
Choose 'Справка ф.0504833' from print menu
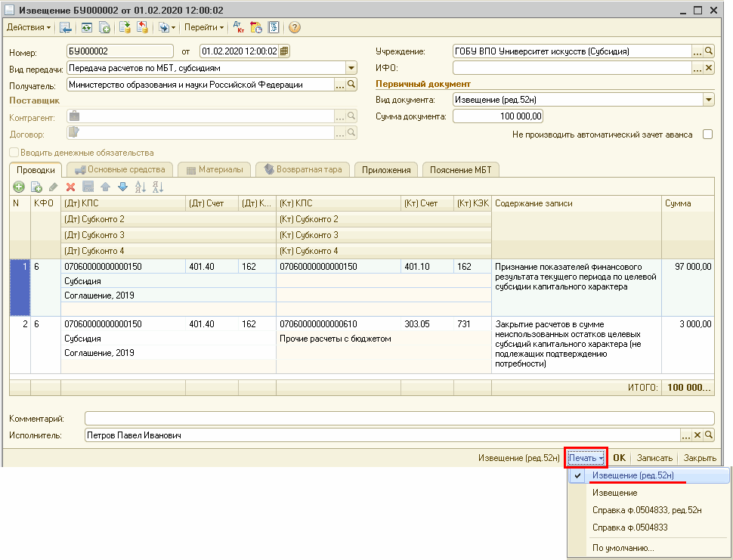click(x=629, y=528)
